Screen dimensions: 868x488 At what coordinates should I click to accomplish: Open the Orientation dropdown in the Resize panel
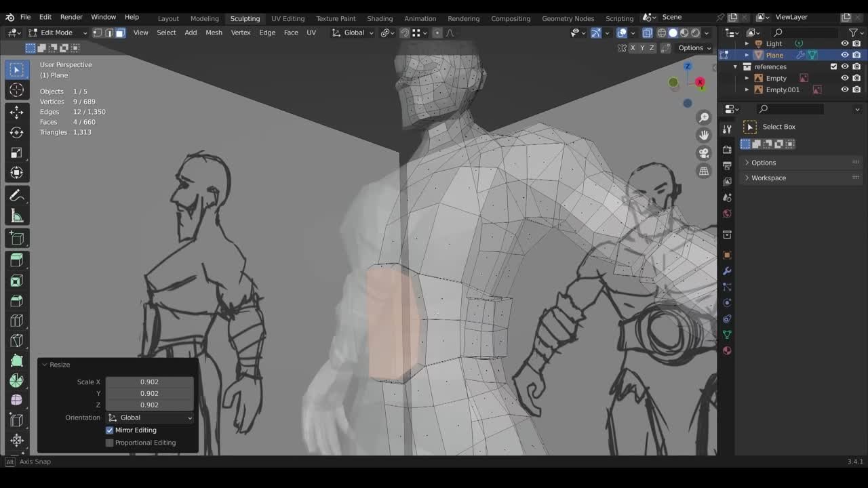point(149,418)
